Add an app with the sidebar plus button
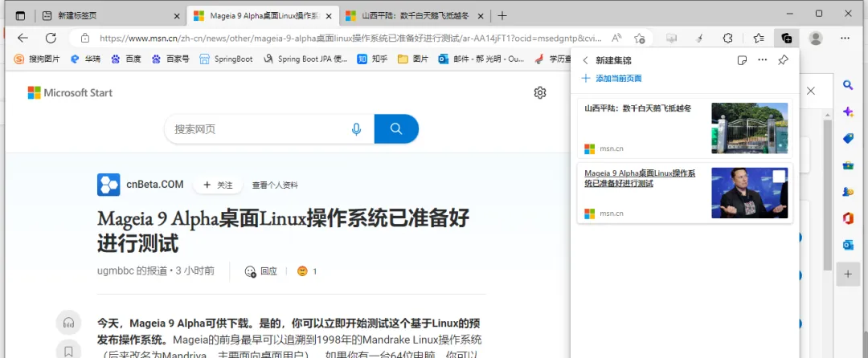The image size is (868, 358). pyautogui.click(x=848, y=274)
